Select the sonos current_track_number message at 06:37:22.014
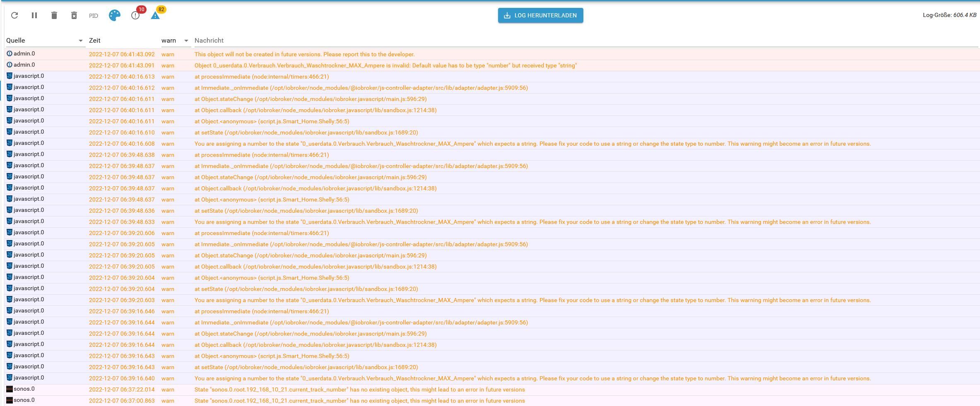The image size is (980, 406). pyautogui.click(x=360, y=389)
